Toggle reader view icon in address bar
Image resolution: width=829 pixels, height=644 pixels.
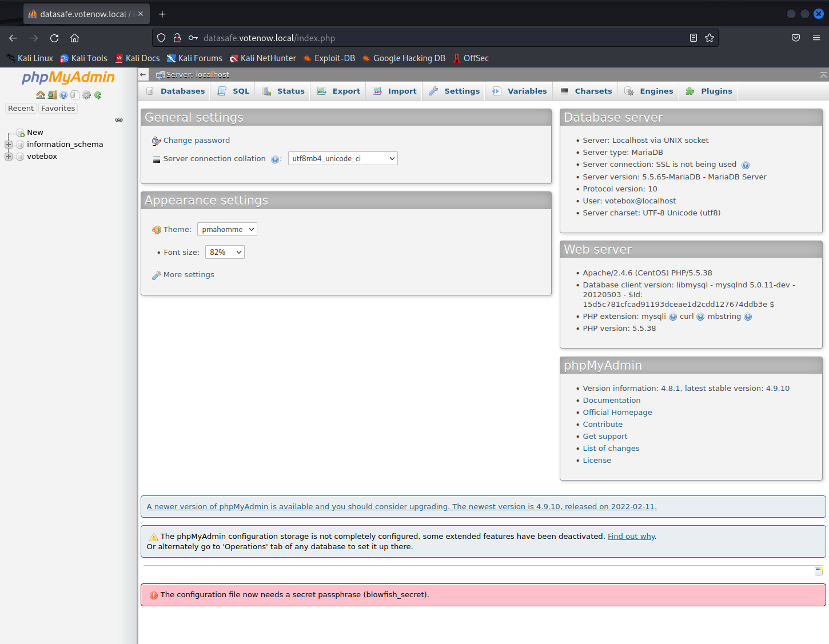(694, 38)
